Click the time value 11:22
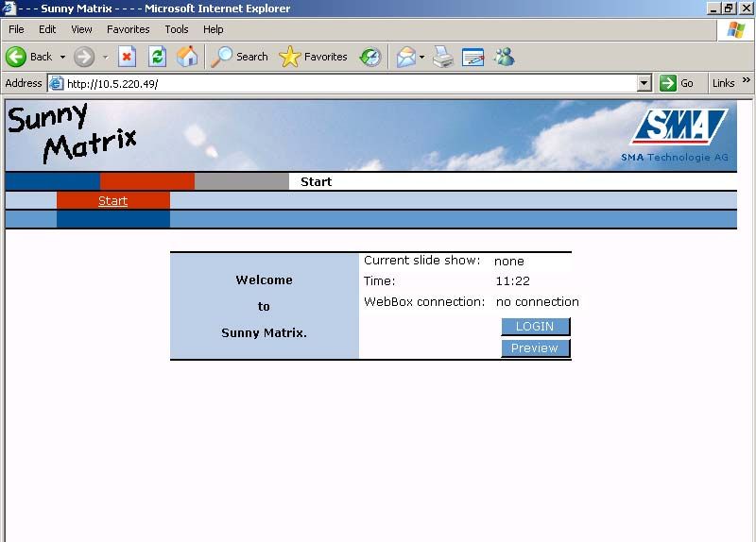The image size is (756, 542). [x=512, y=280]
